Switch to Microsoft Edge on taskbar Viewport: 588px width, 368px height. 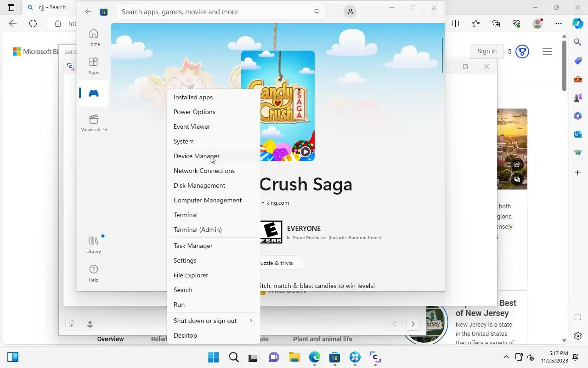314,357
